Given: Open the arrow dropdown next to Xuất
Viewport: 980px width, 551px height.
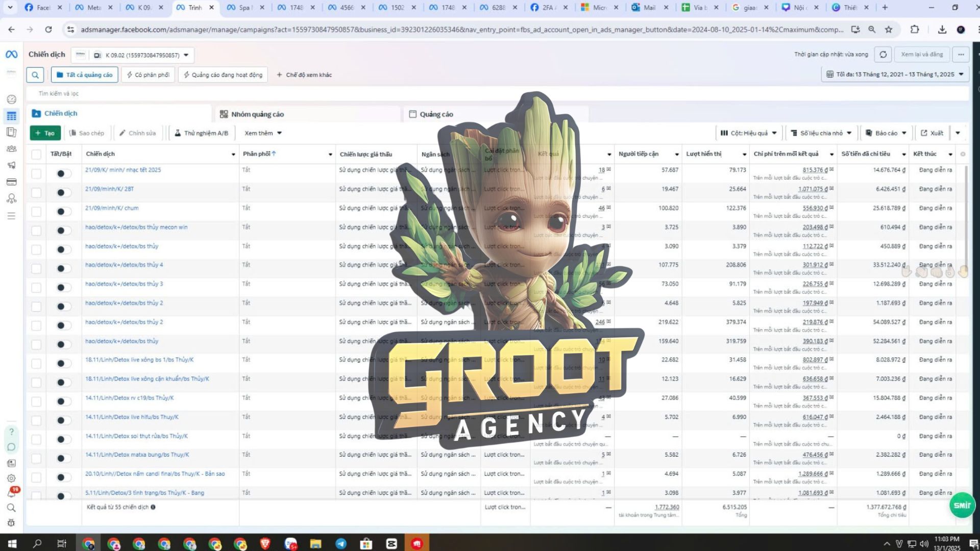Looking at the screenshot, I should [x=958, y=133].
